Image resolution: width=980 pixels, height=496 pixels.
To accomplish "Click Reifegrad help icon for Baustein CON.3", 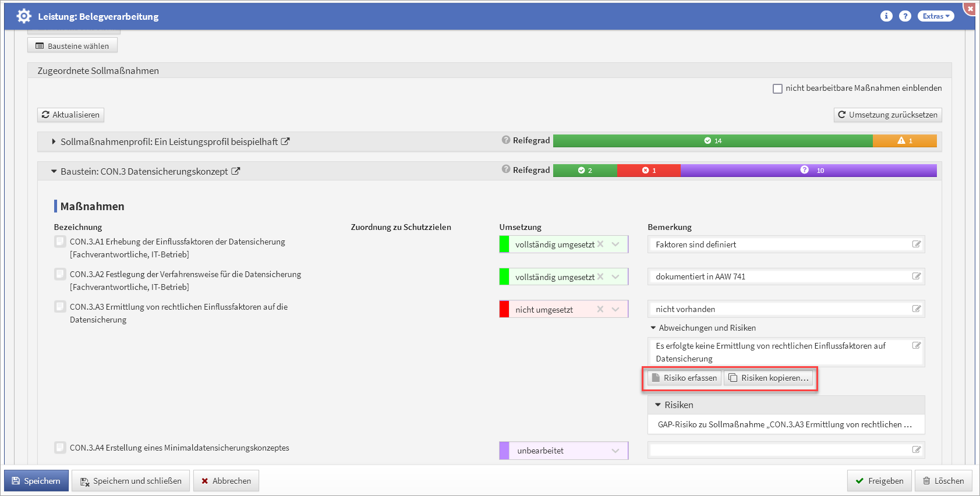I will (x=506, y=169).
